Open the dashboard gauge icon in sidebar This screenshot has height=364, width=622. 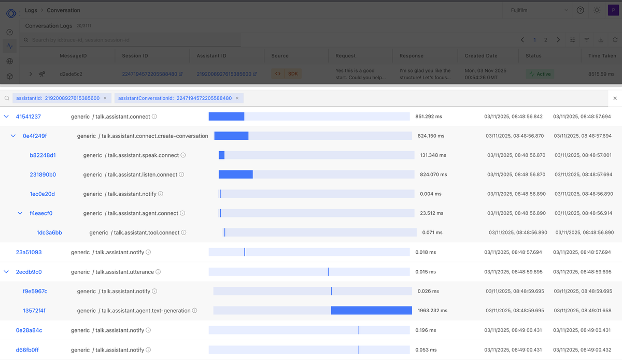[9, 32]
